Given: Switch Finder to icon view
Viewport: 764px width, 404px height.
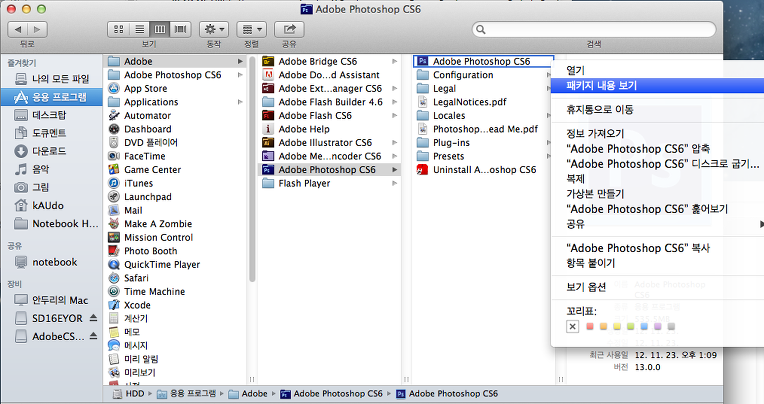Looking at the screenshot, I should pyautogui.click(x=119, y=31).
